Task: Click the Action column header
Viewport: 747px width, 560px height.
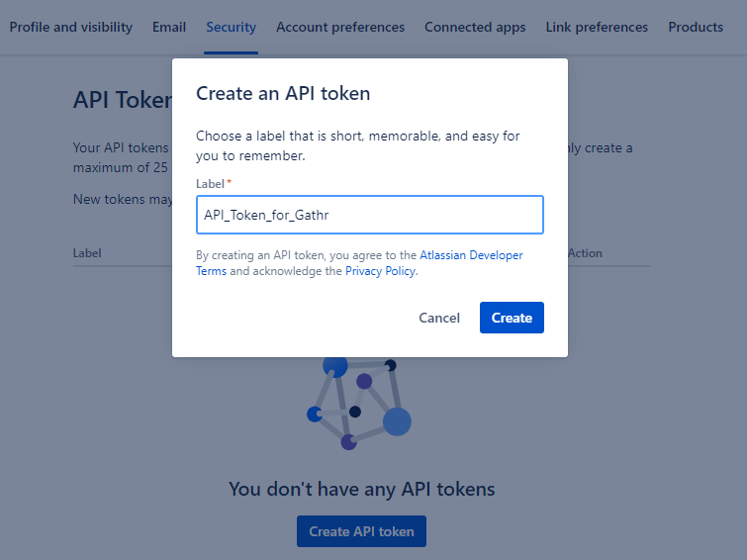Action: 585,253
